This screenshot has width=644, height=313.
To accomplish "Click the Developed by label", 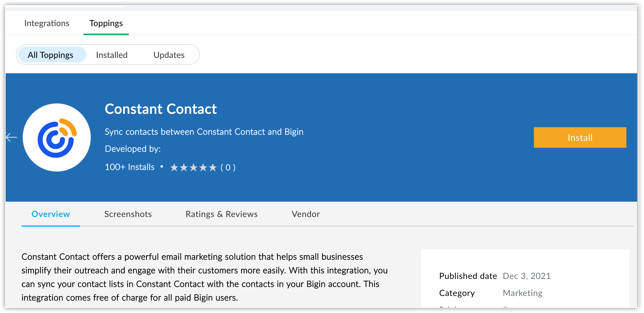I will pyautogui.click(x=133, y=149).
